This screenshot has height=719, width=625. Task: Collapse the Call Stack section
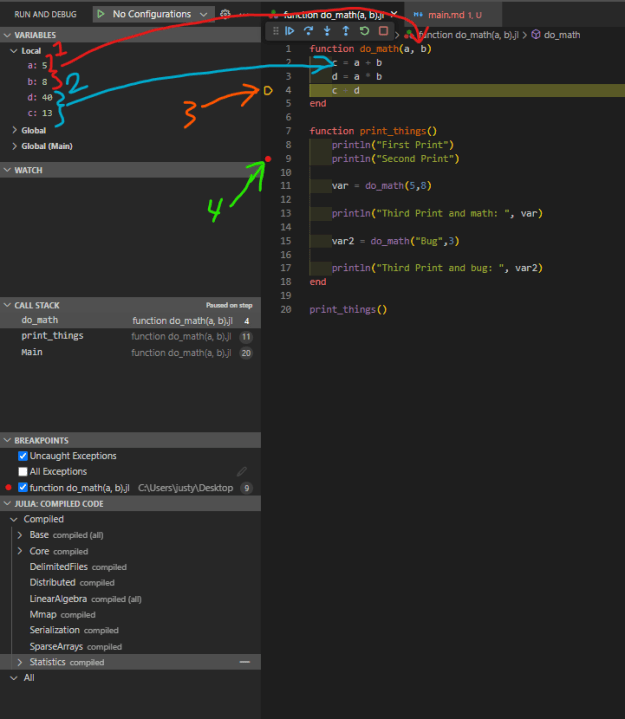click(7, 305)
